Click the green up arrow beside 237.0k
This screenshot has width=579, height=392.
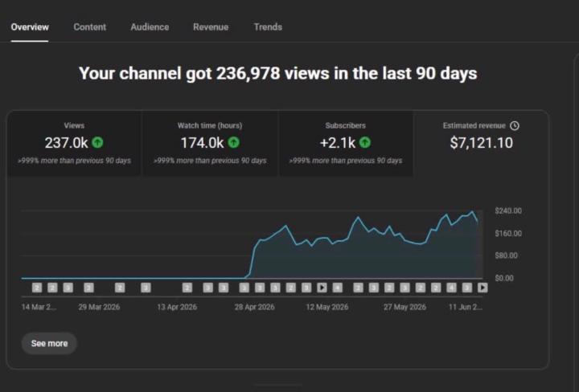pos(97,142)
